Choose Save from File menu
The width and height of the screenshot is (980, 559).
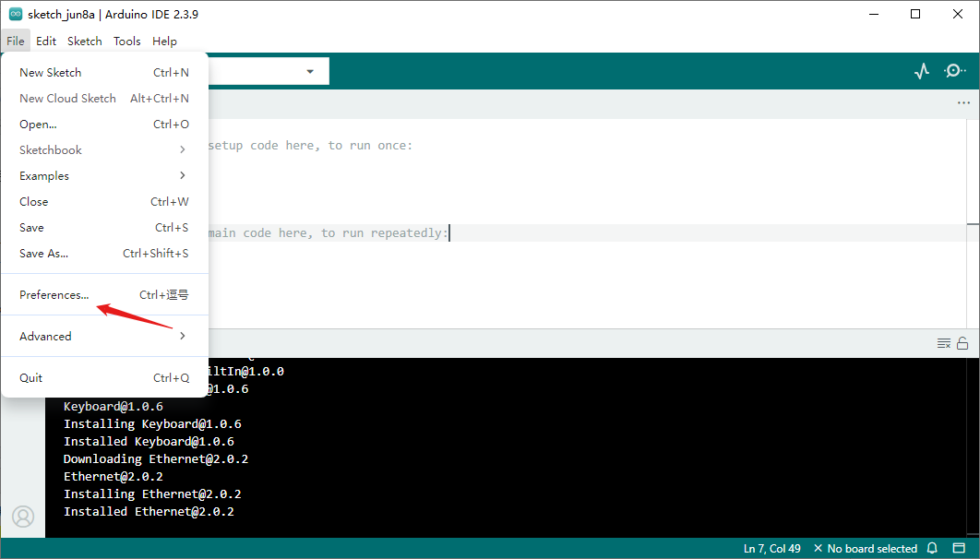[104, 227]
